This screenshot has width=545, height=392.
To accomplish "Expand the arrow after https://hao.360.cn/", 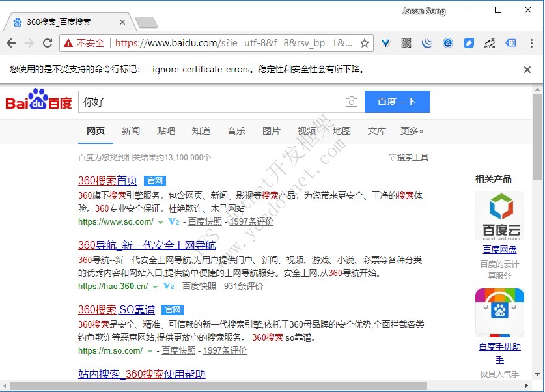I will tap(155, 287).
